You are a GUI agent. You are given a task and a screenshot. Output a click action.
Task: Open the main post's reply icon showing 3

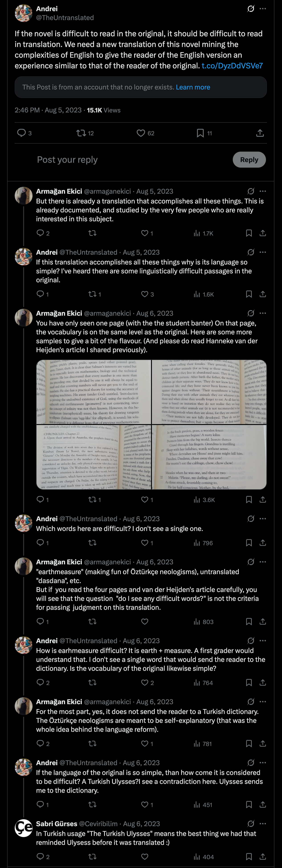[21, 133]
